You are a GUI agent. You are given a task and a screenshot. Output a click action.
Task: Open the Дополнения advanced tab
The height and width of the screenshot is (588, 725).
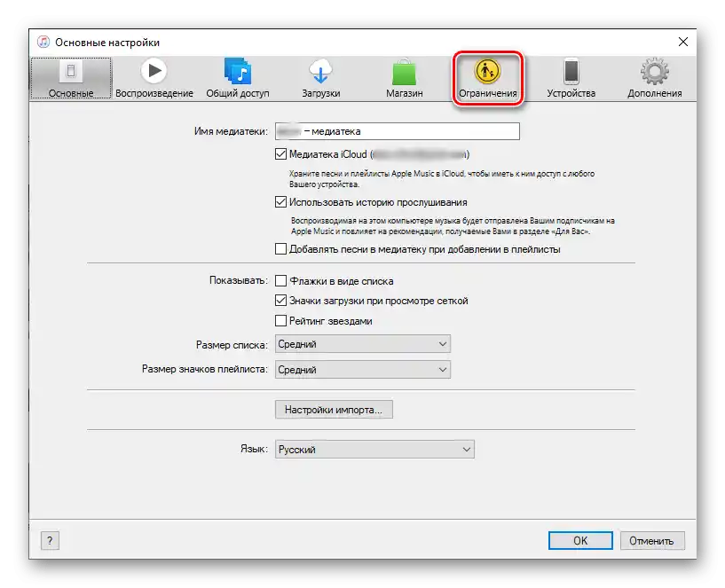(x=655, y=78)
